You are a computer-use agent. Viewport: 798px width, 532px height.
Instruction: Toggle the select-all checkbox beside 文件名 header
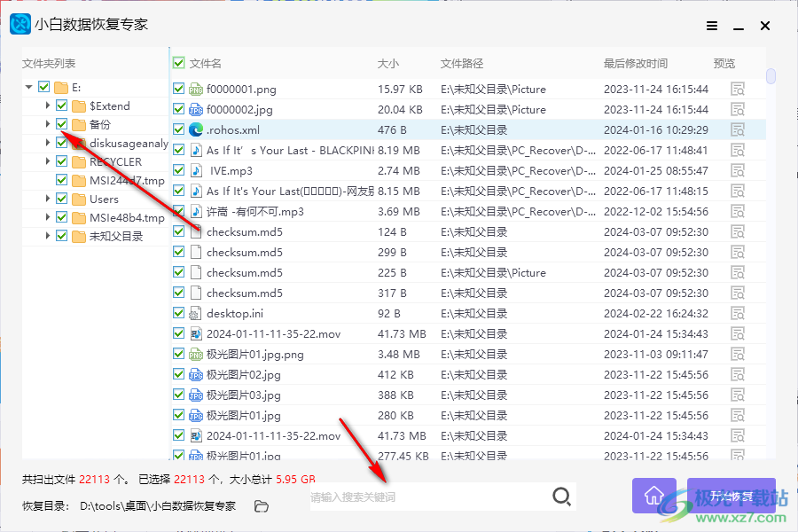pyautogui.click(x=178, y=63)
